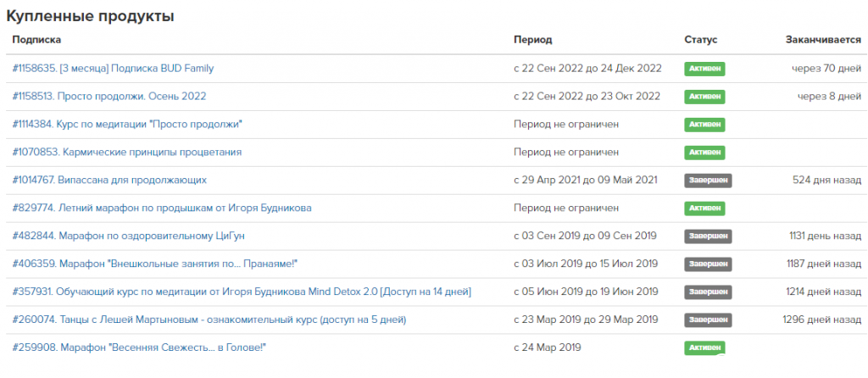Open #829774 Летний марафон по продышкам

(x=162, y=208)
